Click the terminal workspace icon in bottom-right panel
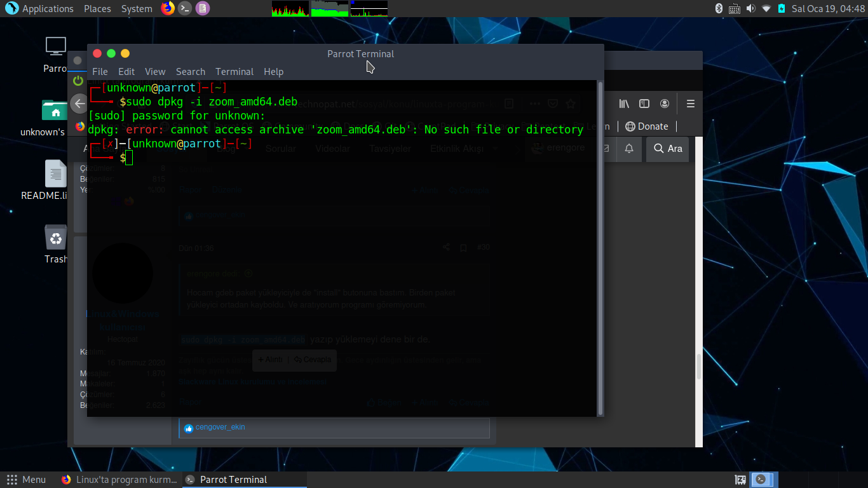 point(763,480)
